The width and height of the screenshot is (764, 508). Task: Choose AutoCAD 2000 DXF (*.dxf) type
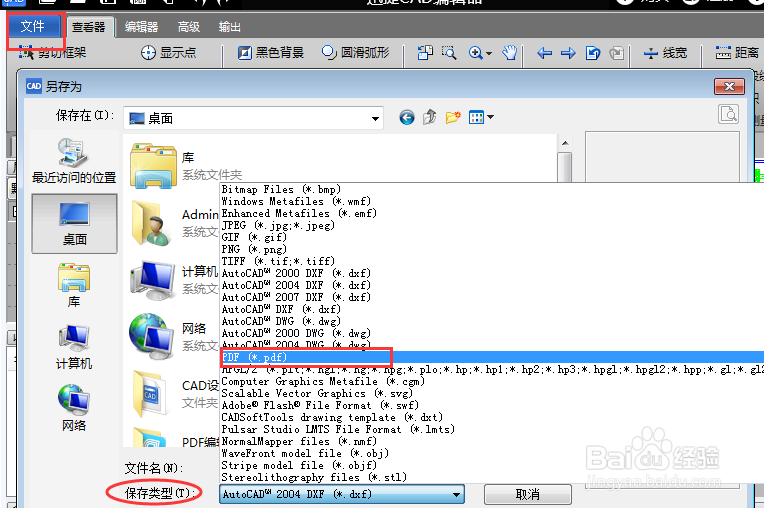coord(296,273)
